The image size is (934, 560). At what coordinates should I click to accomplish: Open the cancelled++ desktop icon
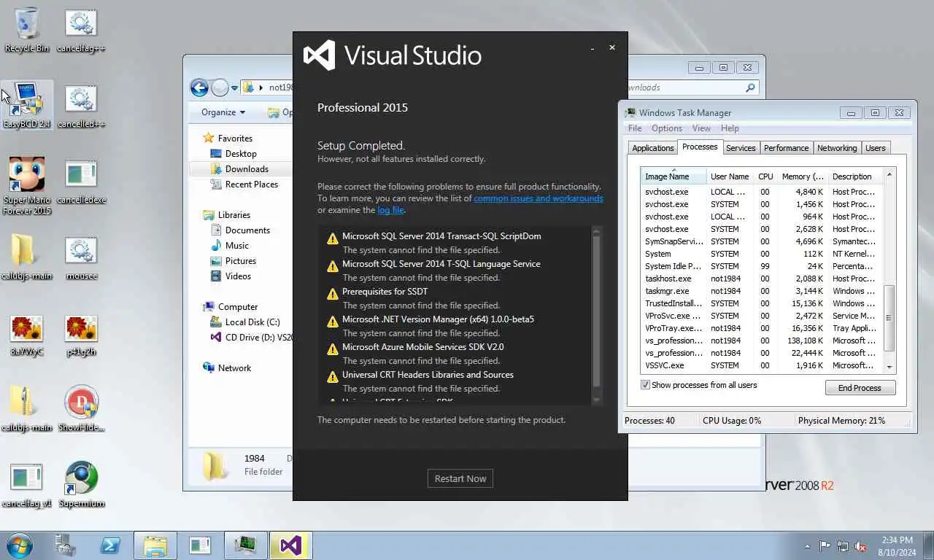point(81,105)
